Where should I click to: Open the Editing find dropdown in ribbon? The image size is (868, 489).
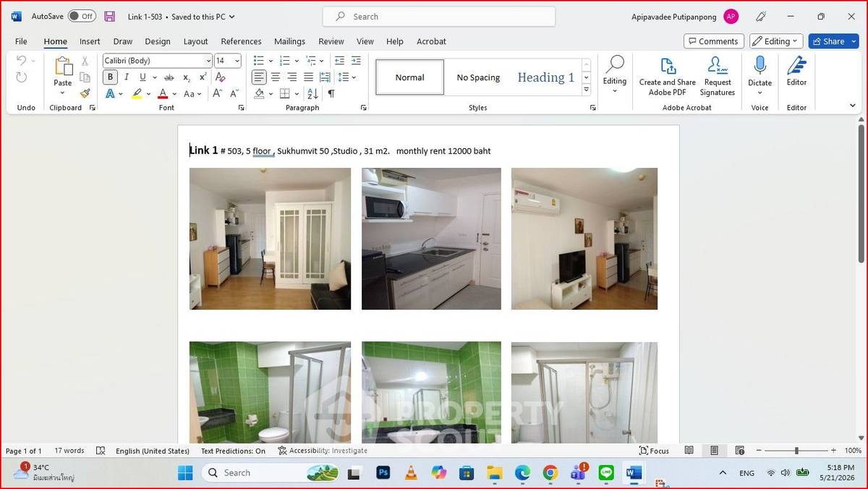(x=615, y=75)
